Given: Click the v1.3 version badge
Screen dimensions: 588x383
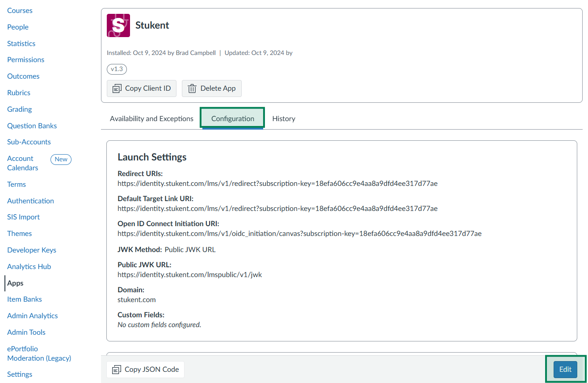Looking at the screenshot, I should (x=117, y=69).
